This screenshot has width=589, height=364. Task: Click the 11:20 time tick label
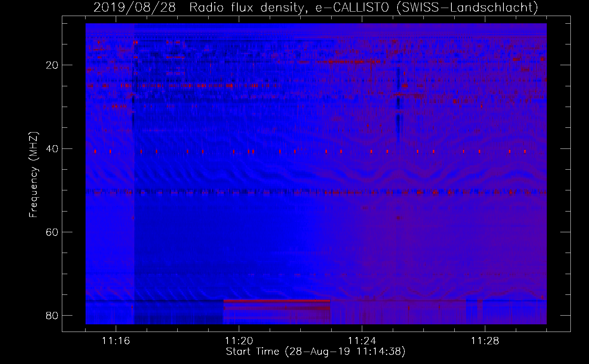point(239,341)
